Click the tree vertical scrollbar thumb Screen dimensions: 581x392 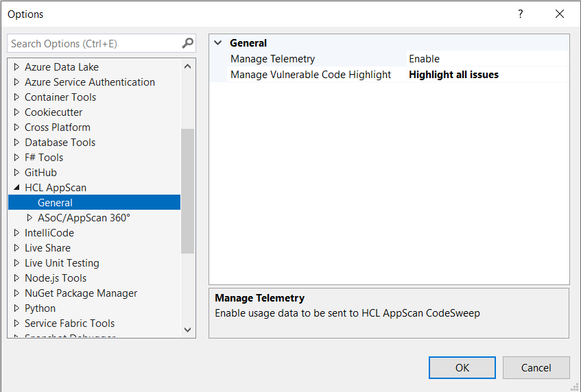tap(187, 191)
